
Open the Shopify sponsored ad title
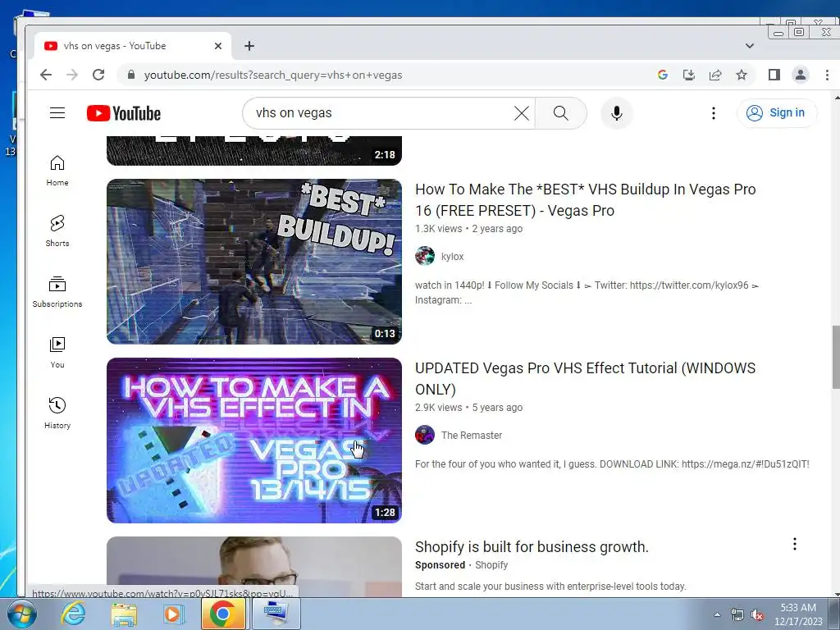click(x=532, y=547)
